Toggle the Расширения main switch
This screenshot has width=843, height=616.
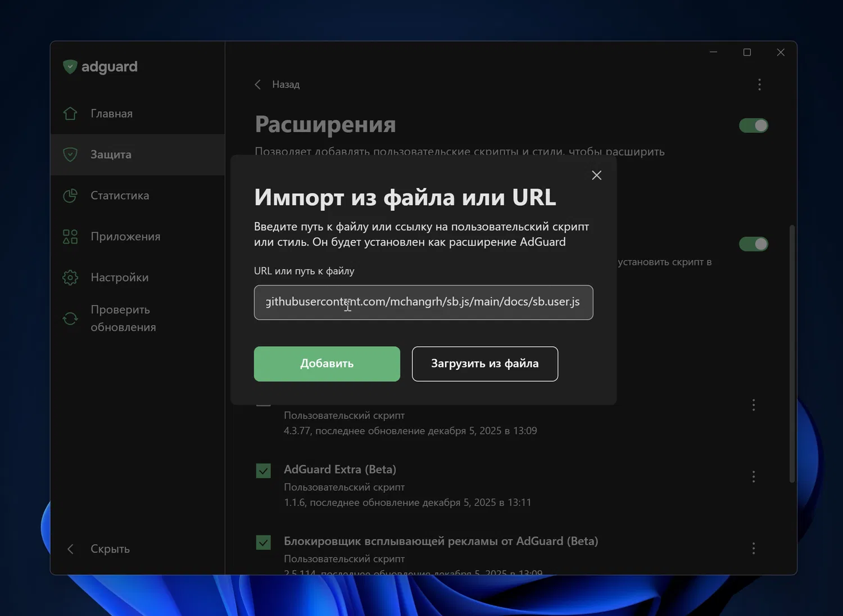click(754, 125)
